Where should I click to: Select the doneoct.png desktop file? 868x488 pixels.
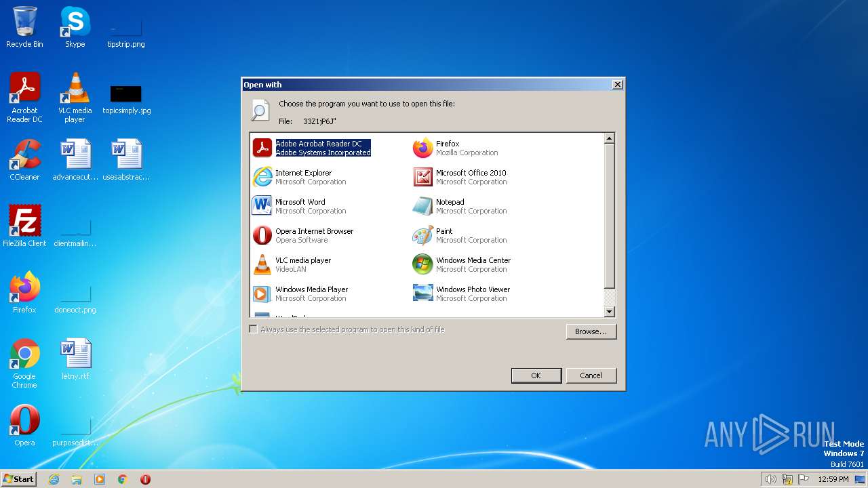click(75, 298)
